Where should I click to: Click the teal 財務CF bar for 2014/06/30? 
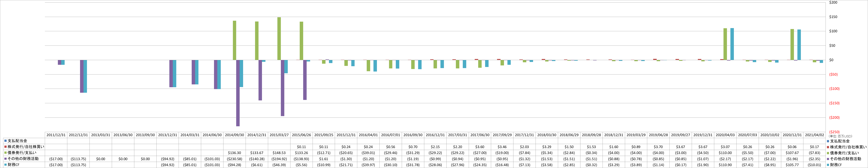[219, 75]
